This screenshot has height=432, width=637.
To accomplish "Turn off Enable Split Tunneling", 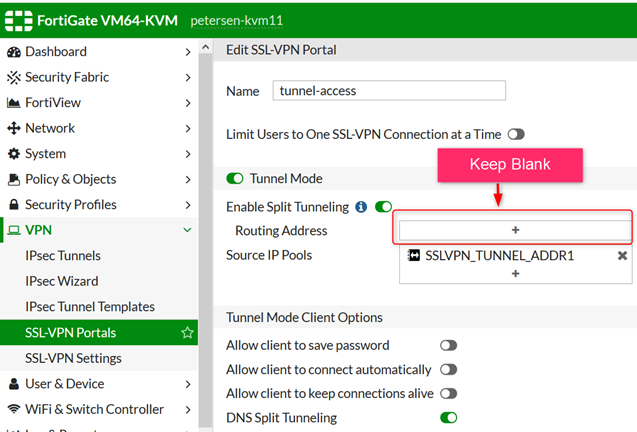I will pyautogui.click(x=383, y=207).
